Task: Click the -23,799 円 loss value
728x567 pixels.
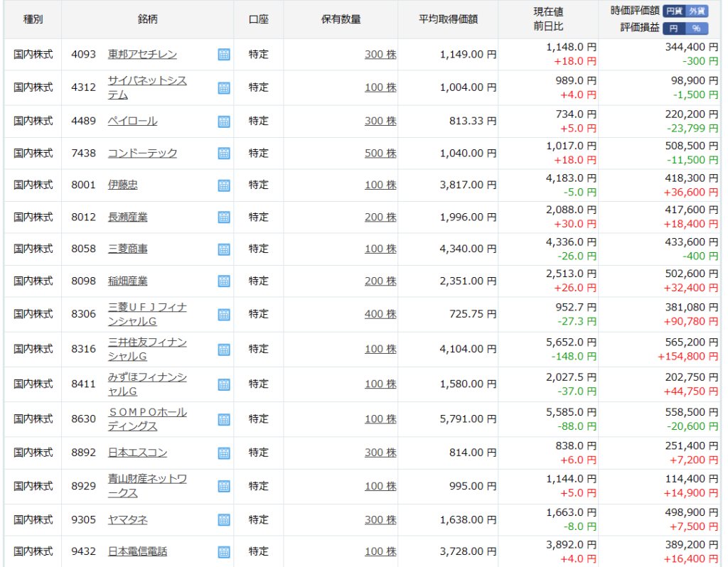Action: (692, 128)
